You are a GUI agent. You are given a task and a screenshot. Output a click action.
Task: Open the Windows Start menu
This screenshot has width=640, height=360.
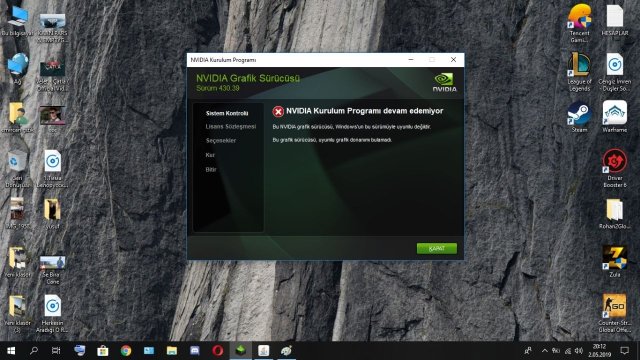(11, 351)
